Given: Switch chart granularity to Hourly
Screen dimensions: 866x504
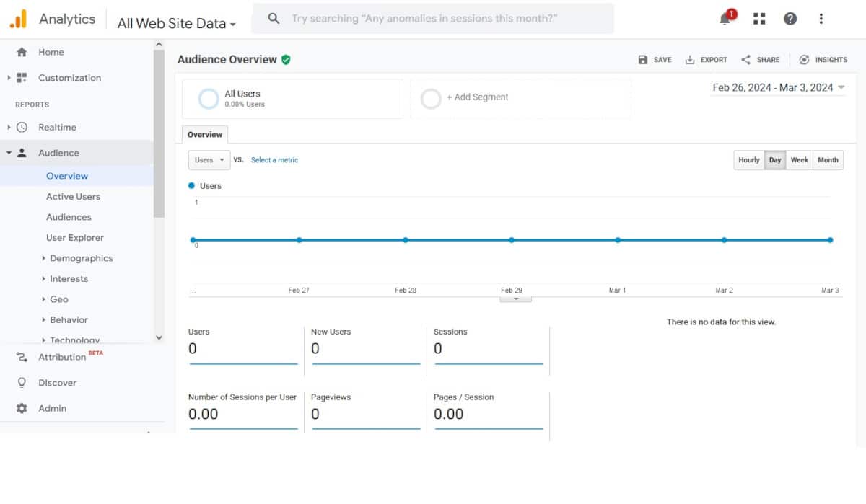Looking at the screenshot, I should point(748,159).
